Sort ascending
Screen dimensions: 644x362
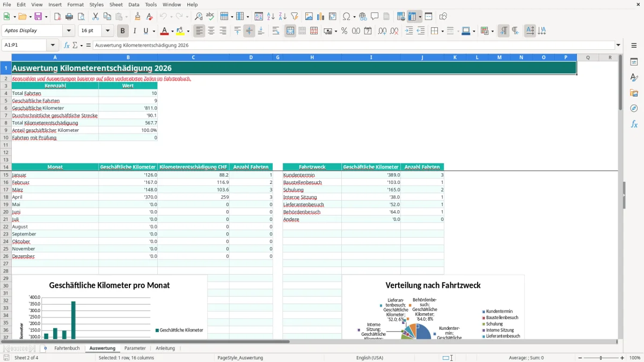click(x=271, y=17)
